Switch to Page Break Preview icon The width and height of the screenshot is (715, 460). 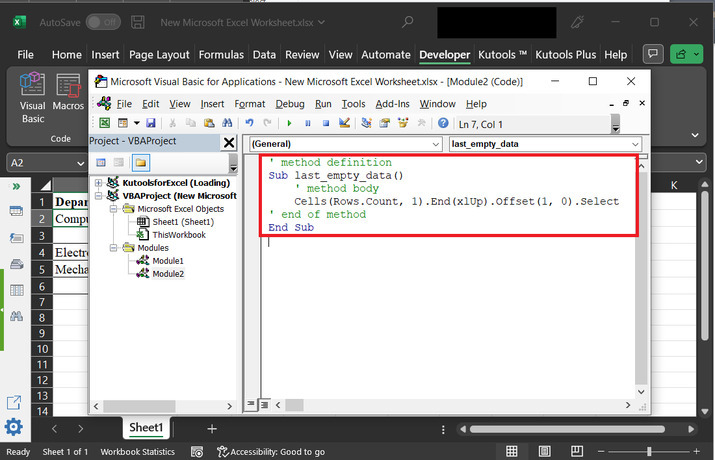(576, 451)
